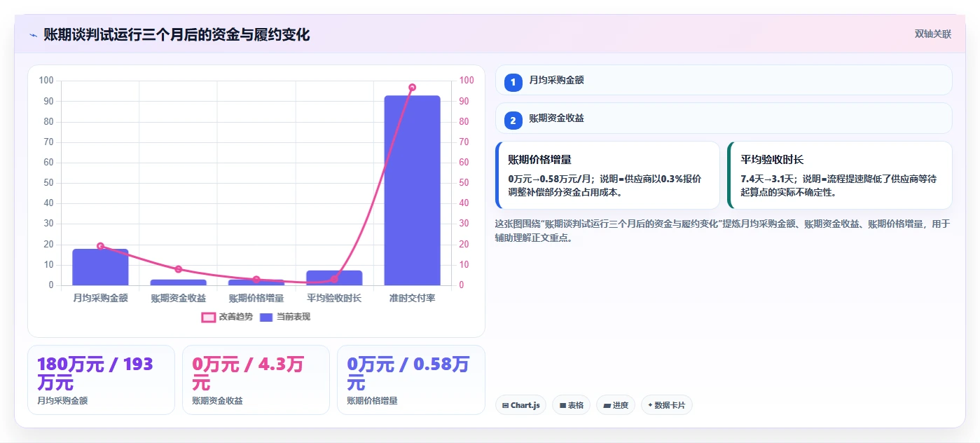Click the purple 当前表现 legend swatch

pyautogui.click(x=266, y=318)
